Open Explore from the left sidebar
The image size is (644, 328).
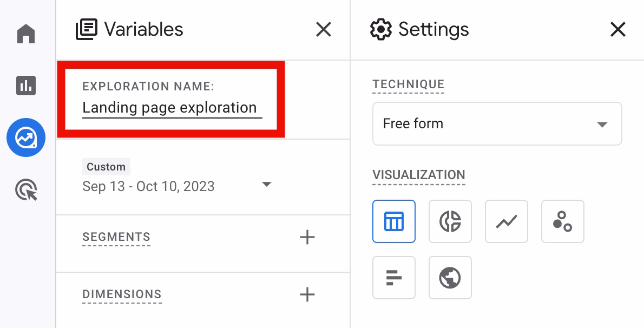pos(25,137)
